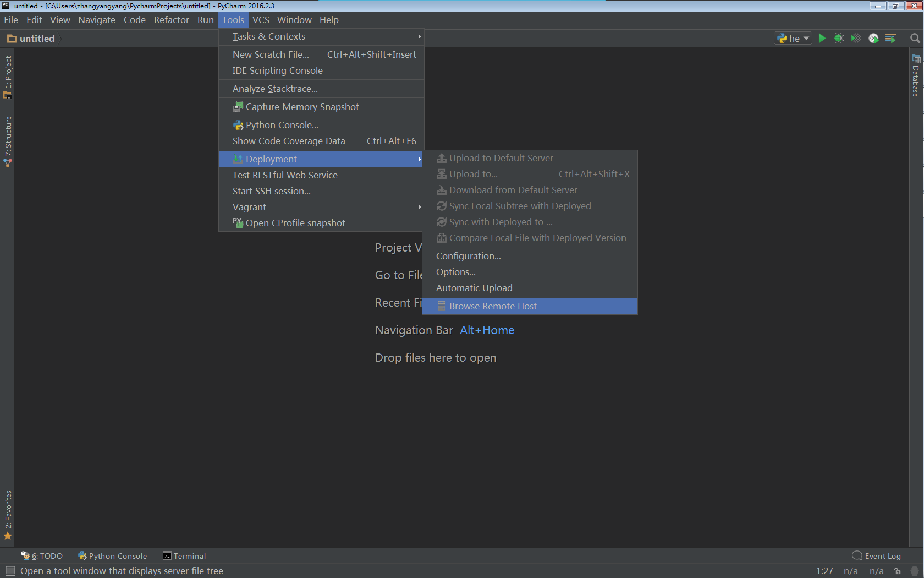Open the Navigate menu
The width and height of the screenshot is (924, 578).
tap(97, 20)
